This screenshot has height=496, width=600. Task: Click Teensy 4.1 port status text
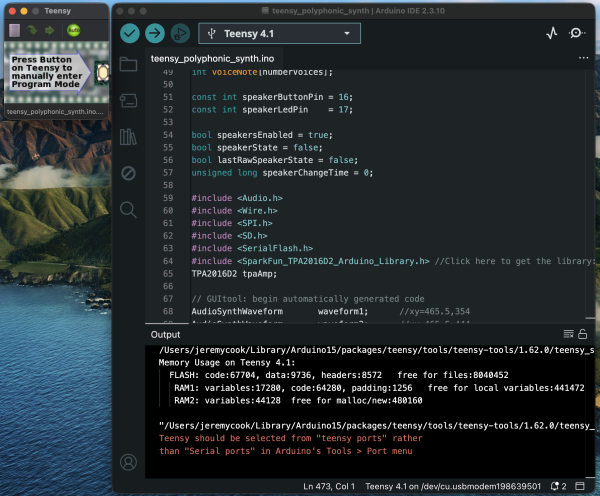point(453,486)
